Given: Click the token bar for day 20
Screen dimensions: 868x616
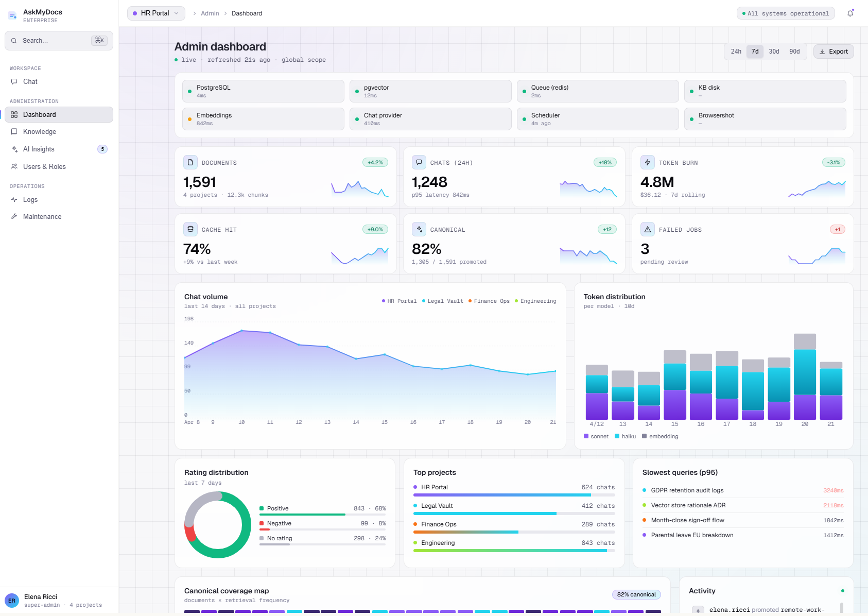Looking at the screenshot, I should pyautogui.click(x=805, y=377).
